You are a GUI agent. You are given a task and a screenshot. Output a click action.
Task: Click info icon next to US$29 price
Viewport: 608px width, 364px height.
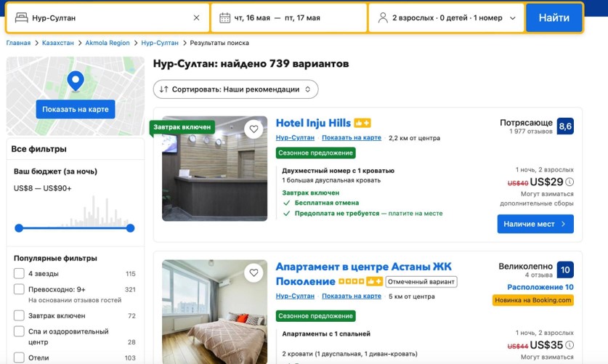[570, 182]
